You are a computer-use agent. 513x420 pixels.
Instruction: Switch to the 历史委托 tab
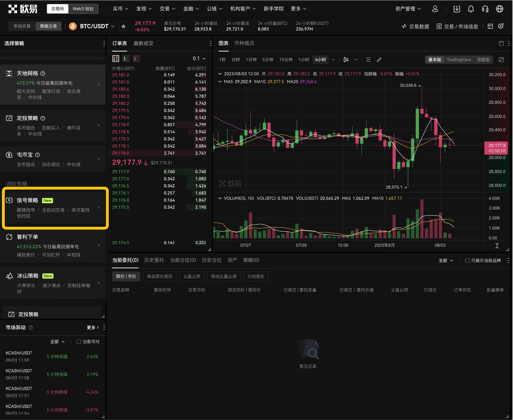pyautogui.click(x=154, y=260)
